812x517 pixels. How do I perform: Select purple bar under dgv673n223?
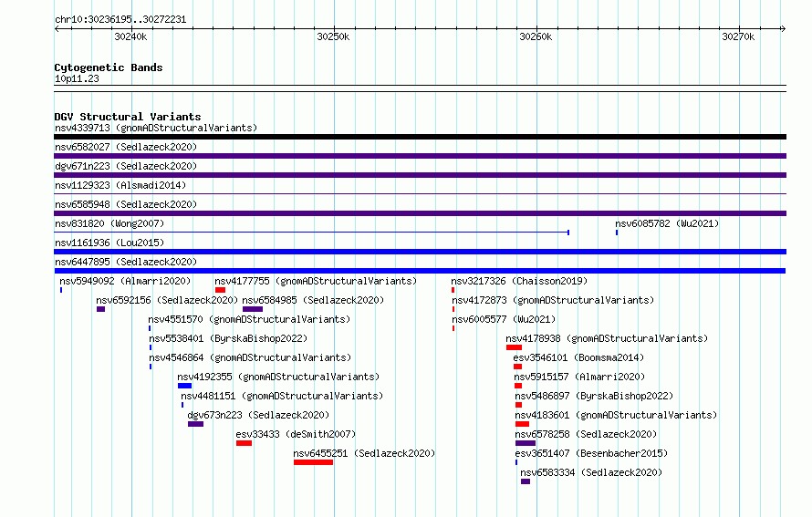pos(195,424)
